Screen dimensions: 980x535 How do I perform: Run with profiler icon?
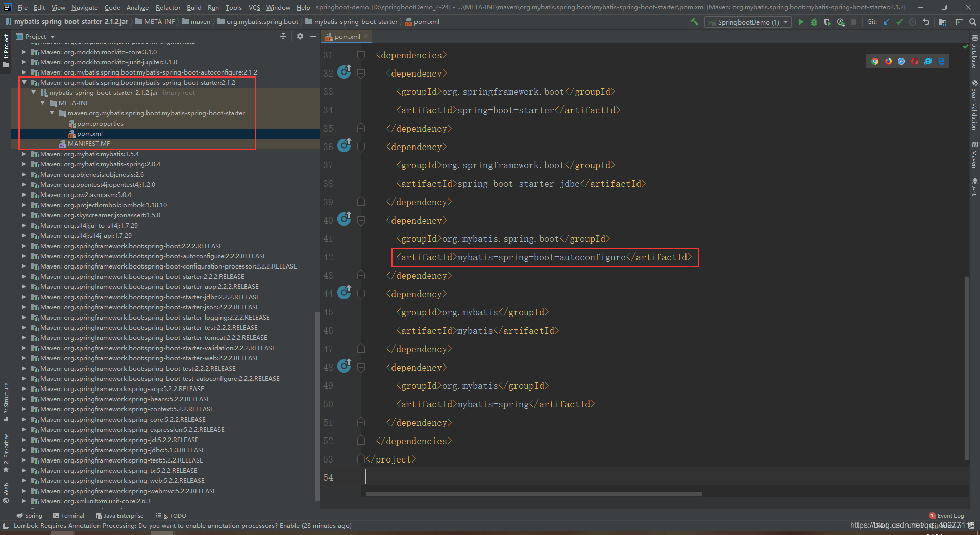pyautogui.click(x=841, y=22)
